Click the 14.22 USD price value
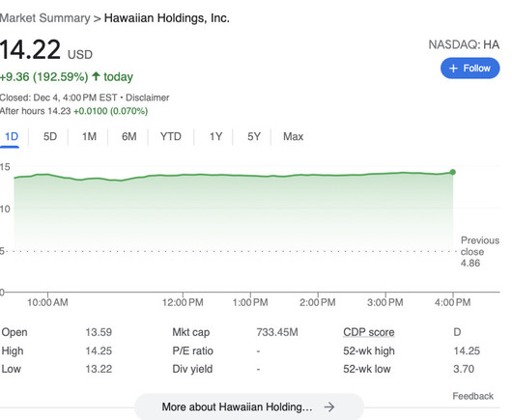512x420 pixels. 45,50
